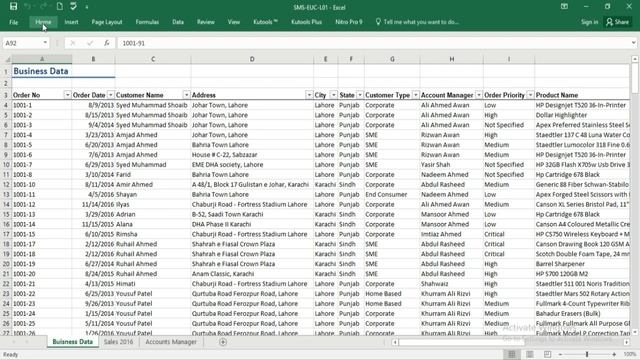Select row 10 header
This screenshot has width=640, height=360.
click(6, 164)
